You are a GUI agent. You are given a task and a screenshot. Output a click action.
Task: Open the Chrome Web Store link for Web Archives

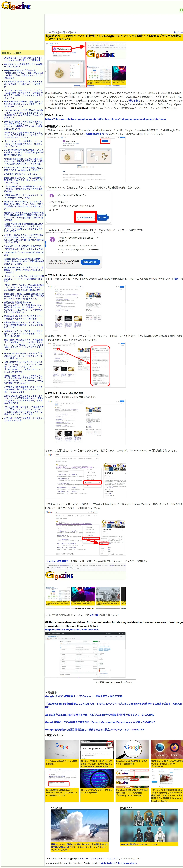click(105, 119)
